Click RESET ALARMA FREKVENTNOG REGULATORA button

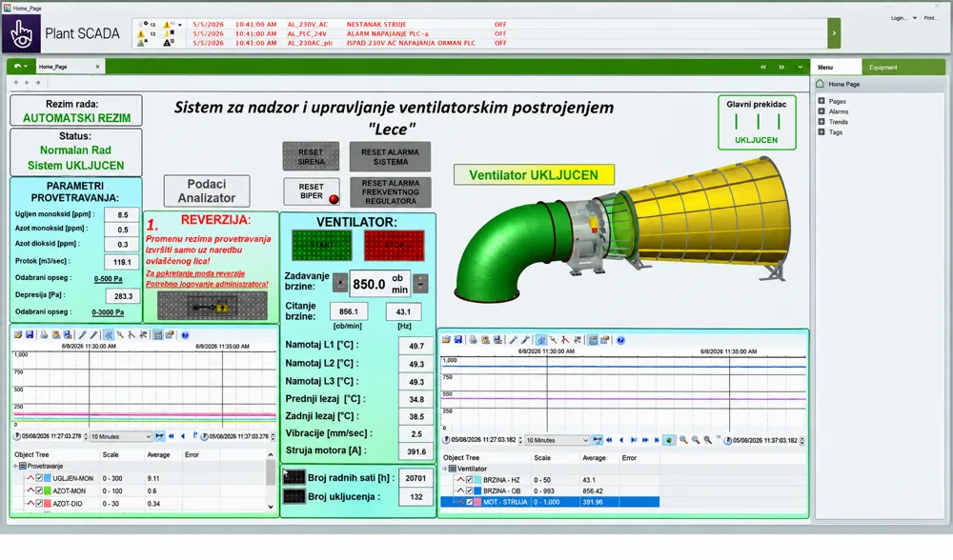point(390,192)
